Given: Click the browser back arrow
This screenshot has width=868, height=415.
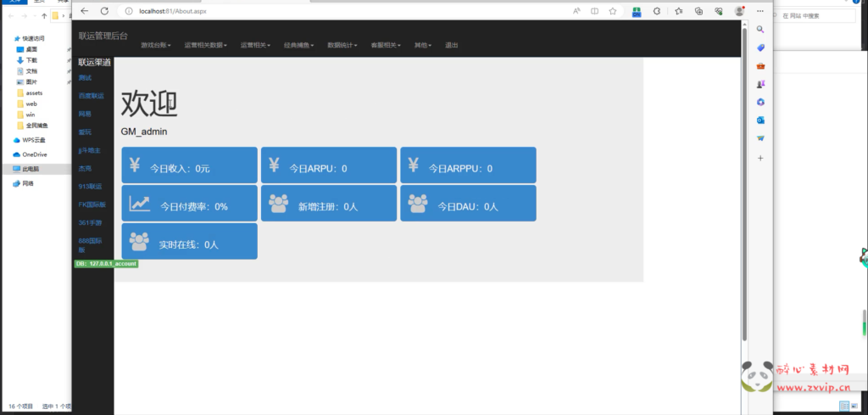Looking at the screenshot, I should [x=84, y=11].
